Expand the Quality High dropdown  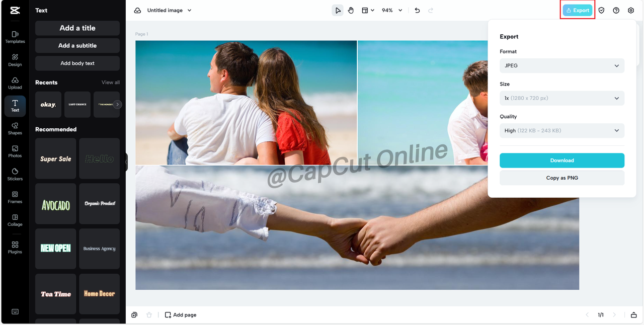pyautogui.click(x=562, y=130)
